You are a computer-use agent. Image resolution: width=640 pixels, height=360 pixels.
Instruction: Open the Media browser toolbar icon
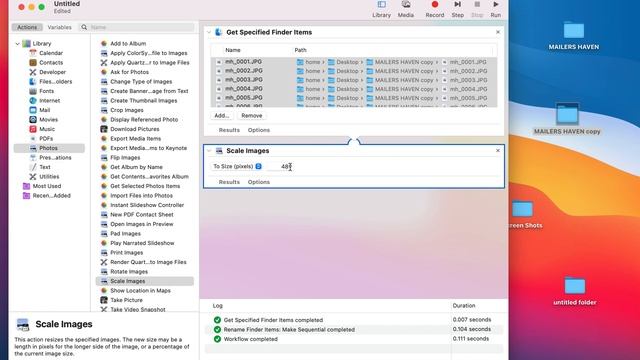(x=405, y=9)
